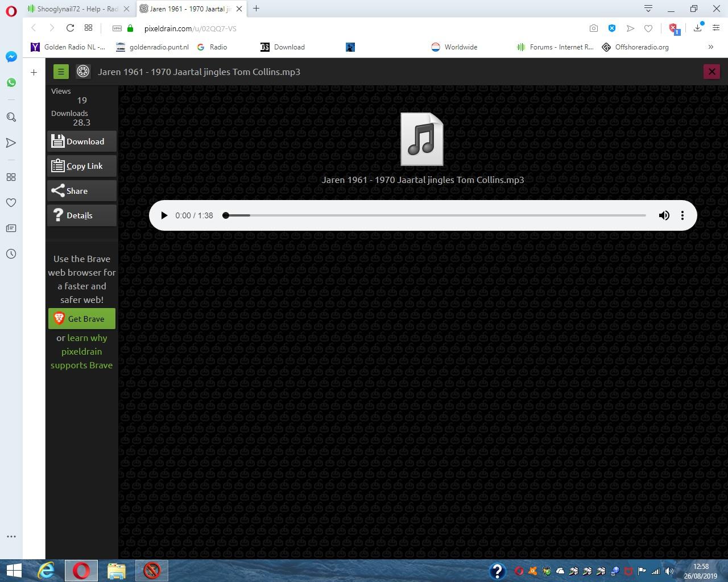Click the Download button in sidebar

[82, 142]
